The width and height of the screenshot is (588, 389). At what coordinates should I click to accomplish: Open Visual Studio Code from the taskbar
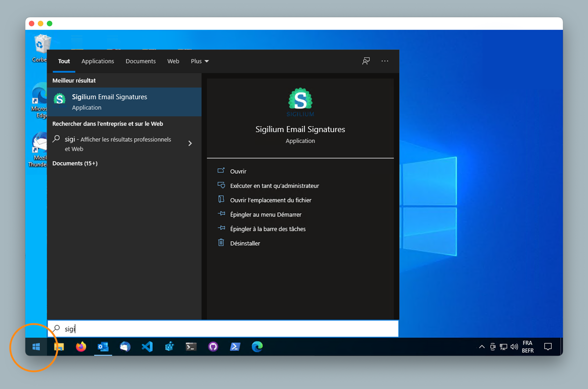[147, 347]
